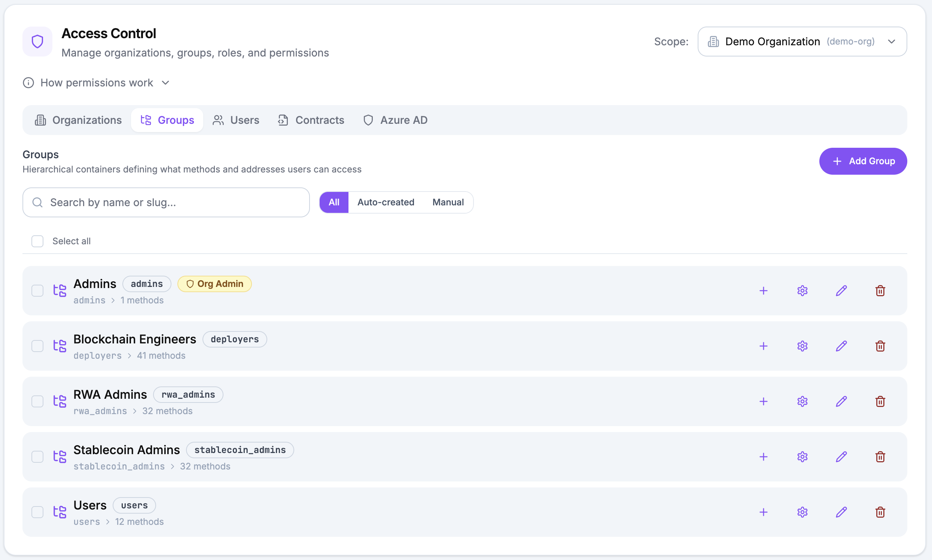
Task: Select the Blockchain Engineers checkbox
Action: 37,346
